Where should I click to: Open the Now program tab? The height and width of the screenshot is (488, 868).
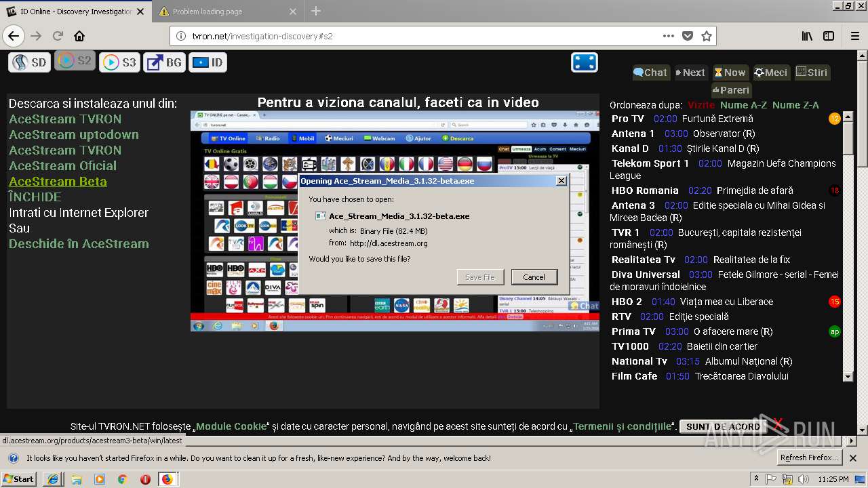[x=730, y=73]
